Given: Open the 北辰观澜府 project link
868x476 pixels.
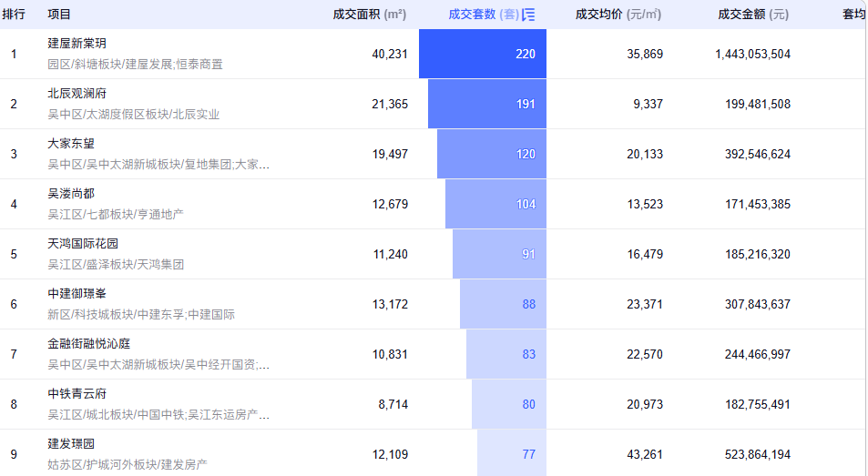Looking at the screenshot, I should 77,94.
